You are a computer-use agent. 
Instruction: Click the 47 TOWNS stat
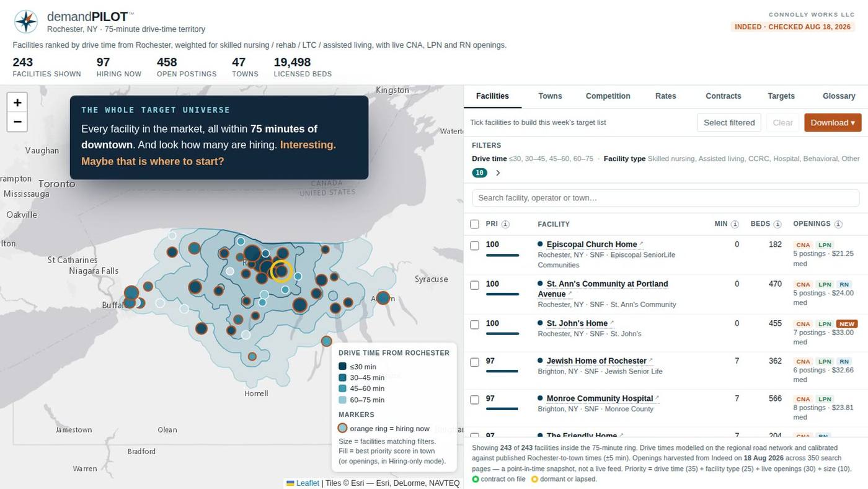click(x=245, y=67)
